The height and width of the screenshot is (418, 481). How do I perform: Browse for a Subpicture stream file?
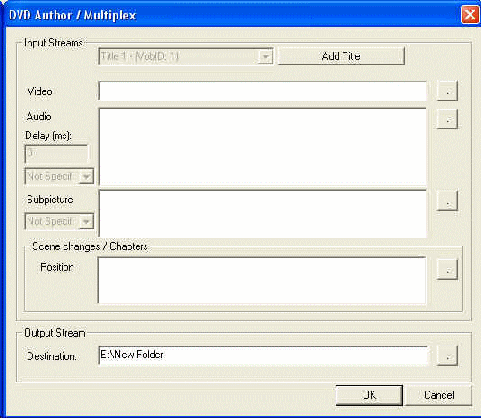(x=447, y=201)
